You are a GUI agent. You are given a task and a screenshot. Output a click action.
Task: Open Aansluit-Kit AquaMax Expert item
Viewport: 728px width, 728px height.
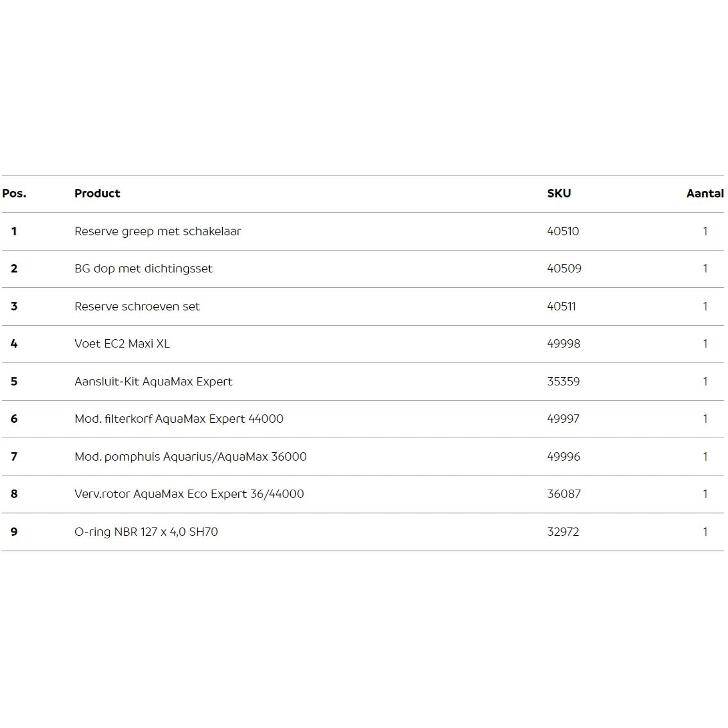click(x=153, y=381)
